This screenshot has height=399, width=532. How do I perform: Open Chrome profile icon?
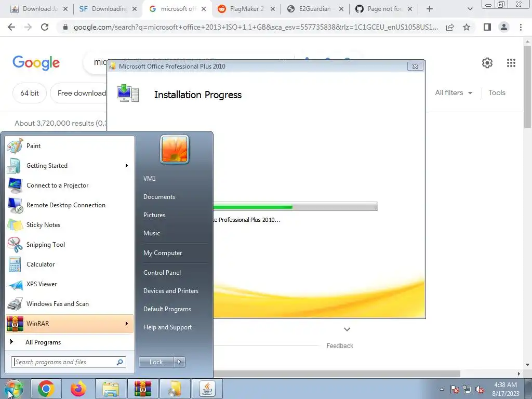tap(504, 27)
